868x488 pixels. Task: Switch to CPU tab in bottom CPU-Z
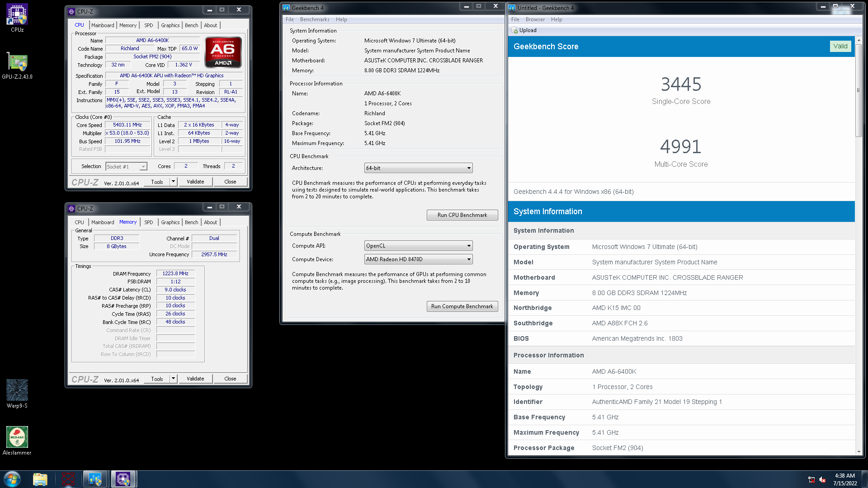click(80, 222)
